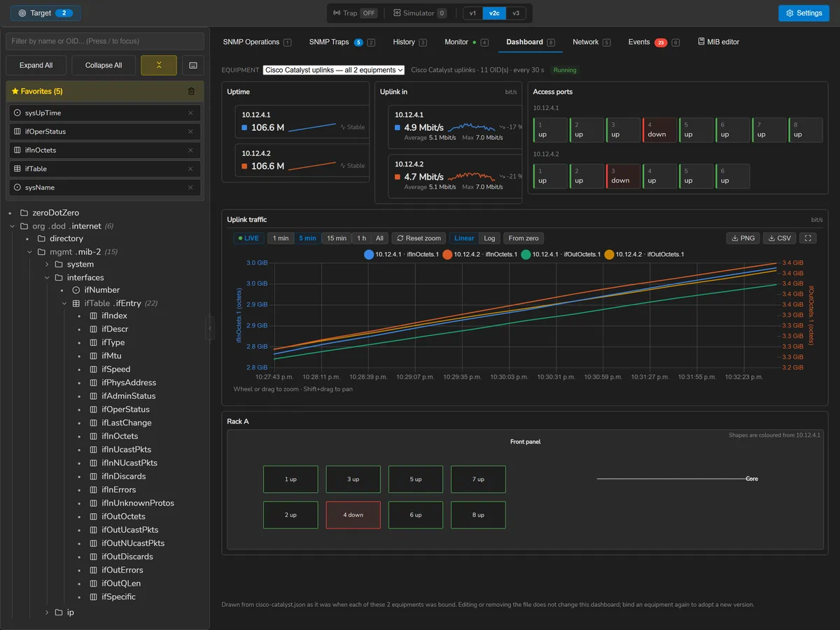Screen dimensions: 840x630
Task: Open the Monitor tab
Action: tap(466, 42)
